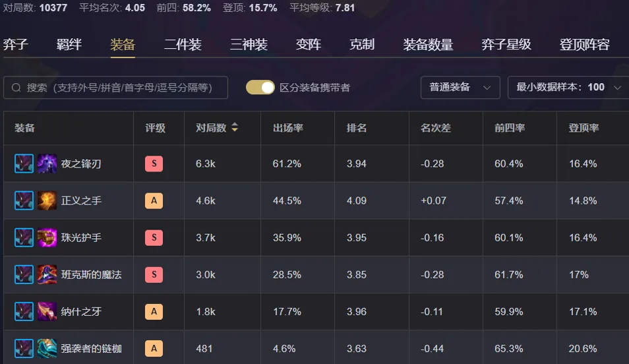
Task: Click the 搜索 input field
Action: [115, 88]
